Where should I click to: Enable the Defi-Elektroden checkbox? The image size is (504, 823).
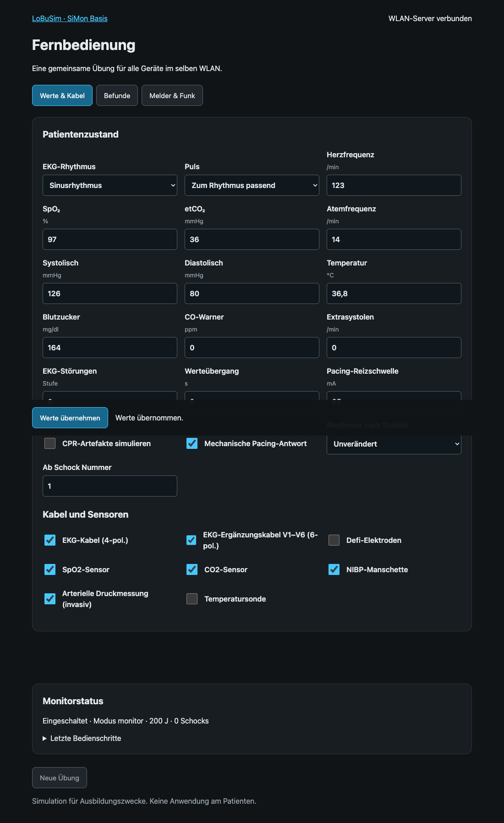[334, 540]
